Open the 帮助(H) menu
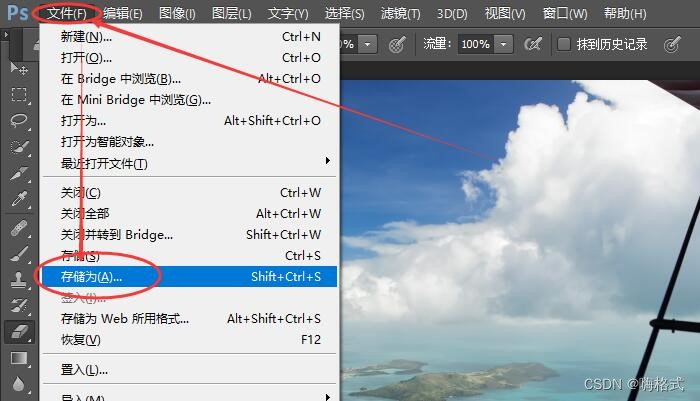This screenshot has height=401, width=700. (x=625, y=13)
